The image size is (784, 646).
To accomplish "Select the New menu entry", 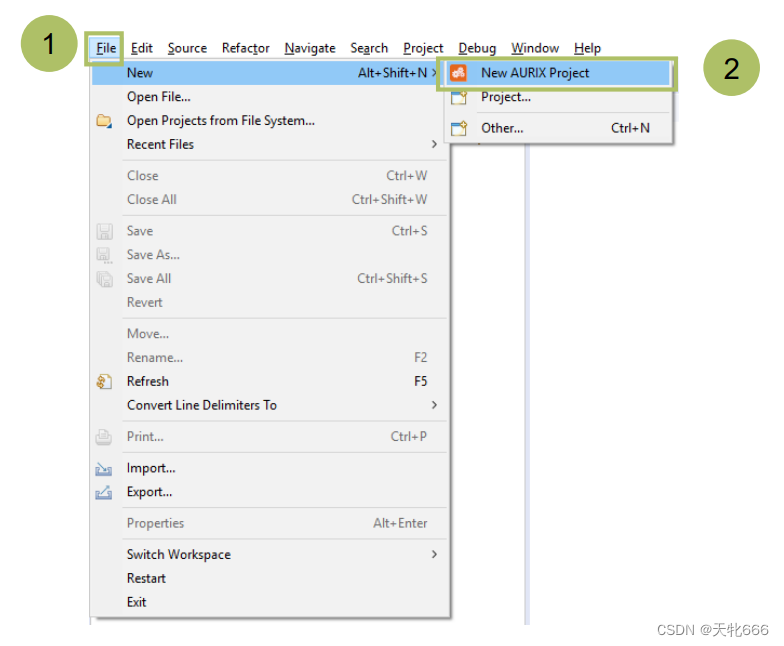I will pyautogui.click(x=267, y=73).
